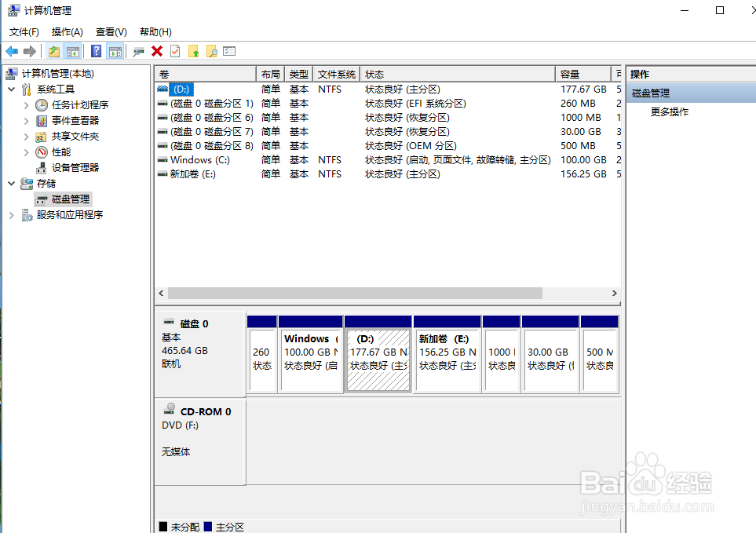
Task: Select the 新加卷 (E:) volume row
Action: [388, 174]
